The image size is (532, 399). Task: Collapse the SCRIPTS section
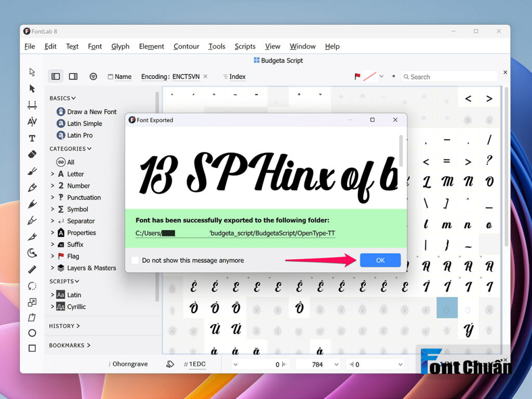pos(64,281)
